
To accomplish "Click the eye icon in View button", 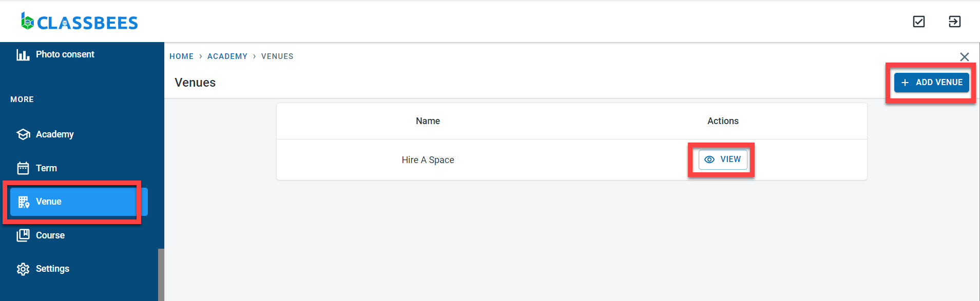I will pos(709,159).
